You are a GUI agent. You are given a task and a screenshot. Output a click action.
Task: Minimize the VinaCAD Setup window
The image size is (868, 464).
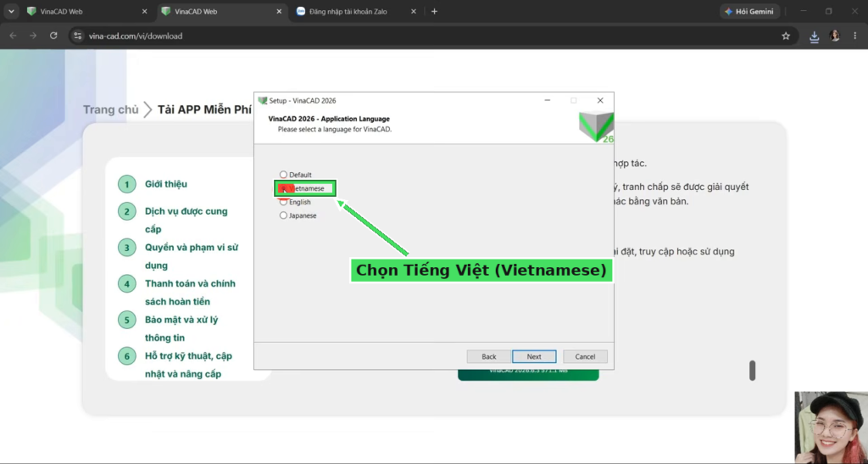(x=547, y=100)
